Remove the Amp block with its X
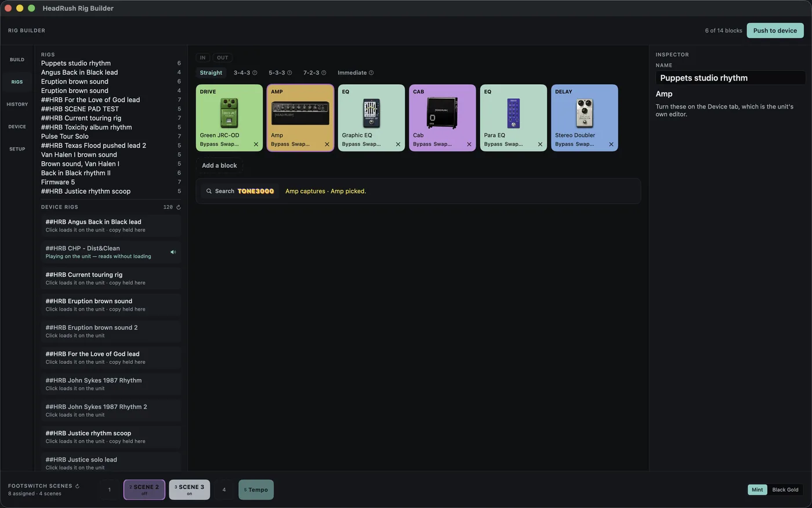 tap(327, 145)
